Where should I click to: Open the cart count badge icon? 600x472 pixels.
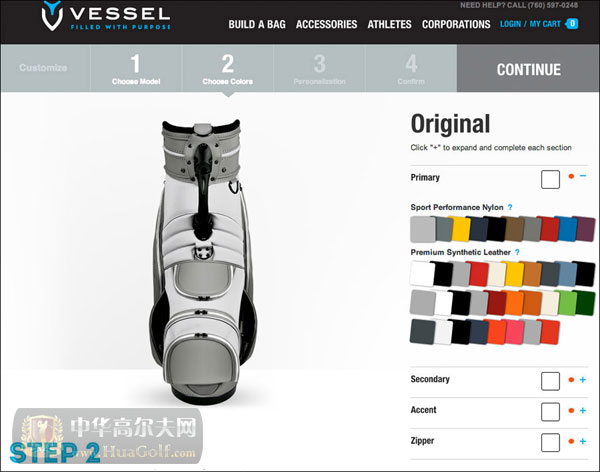572,24
